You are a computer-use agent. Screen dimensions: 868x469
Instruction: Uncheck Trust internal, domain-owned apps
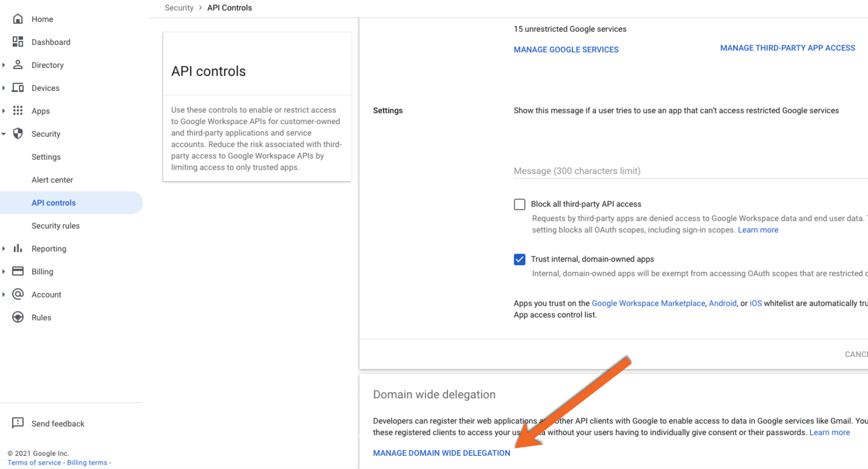tap(519, 259)
